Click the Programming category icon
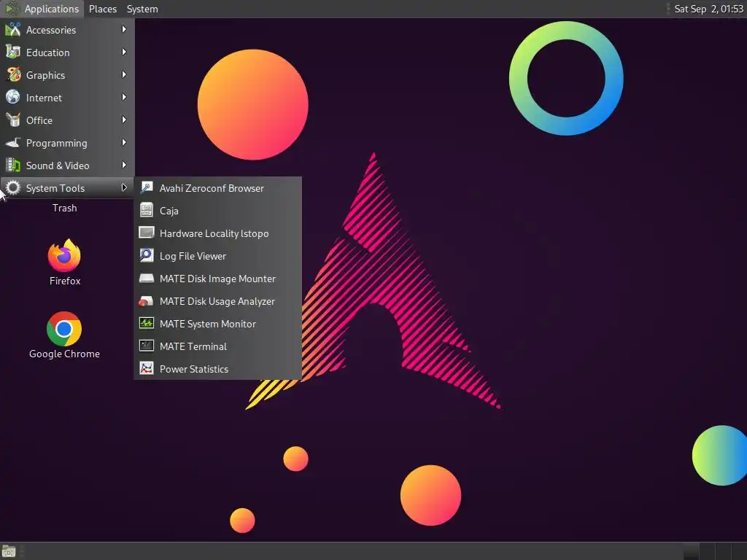Screen dimensions: 747x560 click(13, 142)
